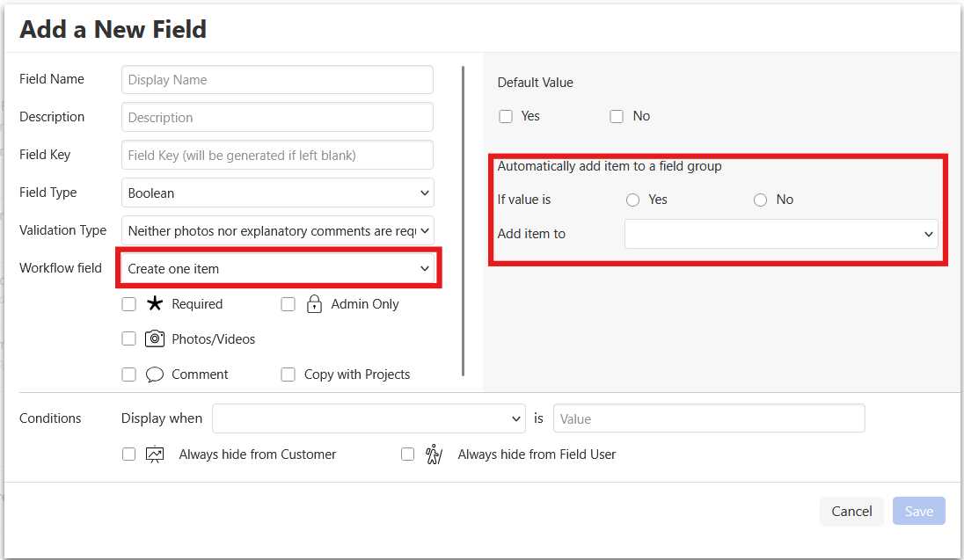Select the 'If value is' No radio
Screen dimensions: 964x560
pyautogui.click(x=761, y=200)
